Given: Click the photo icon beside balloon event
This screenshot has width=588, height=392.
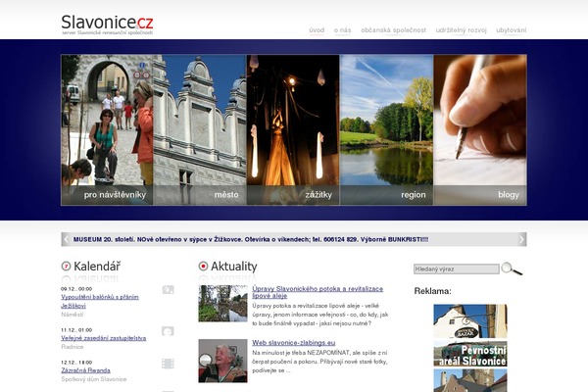Looking at the screenshot, I should [x=168, y=290].
